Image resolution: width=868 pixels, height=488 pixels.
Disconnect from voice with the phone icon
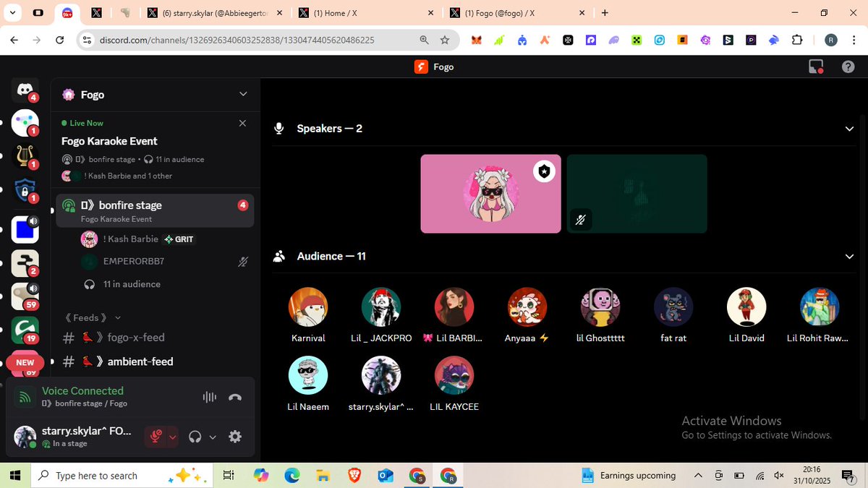(234, 397)
